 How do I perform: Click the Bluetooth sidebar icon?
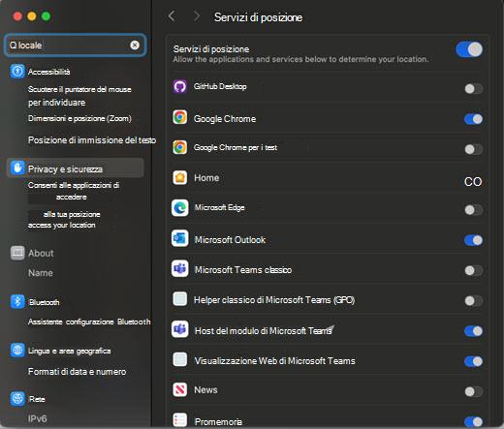[x=17, y=302]
